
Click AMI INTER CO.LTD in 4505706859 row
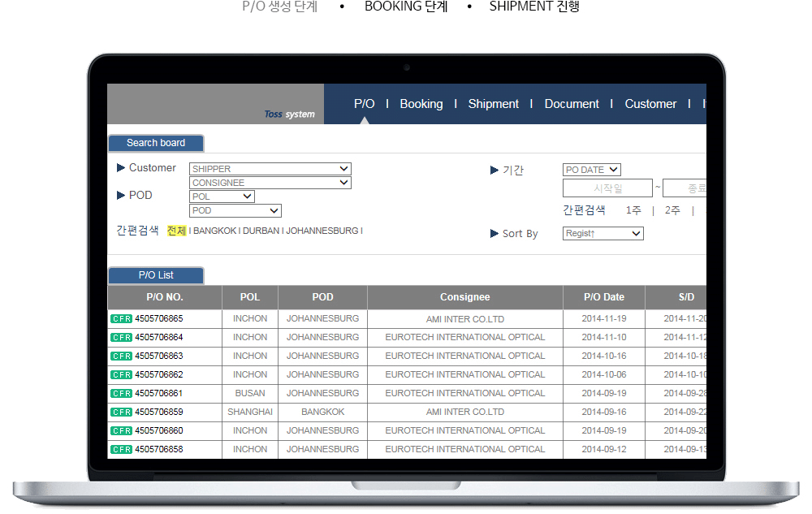pyautogui.click(x=465, y=412)
